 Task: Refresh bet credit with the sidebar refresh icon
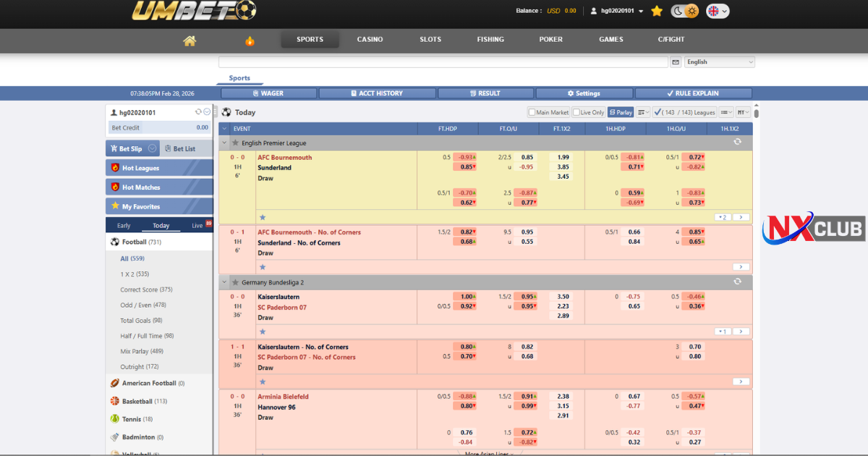pyautogui.click(x=198, y=112)
